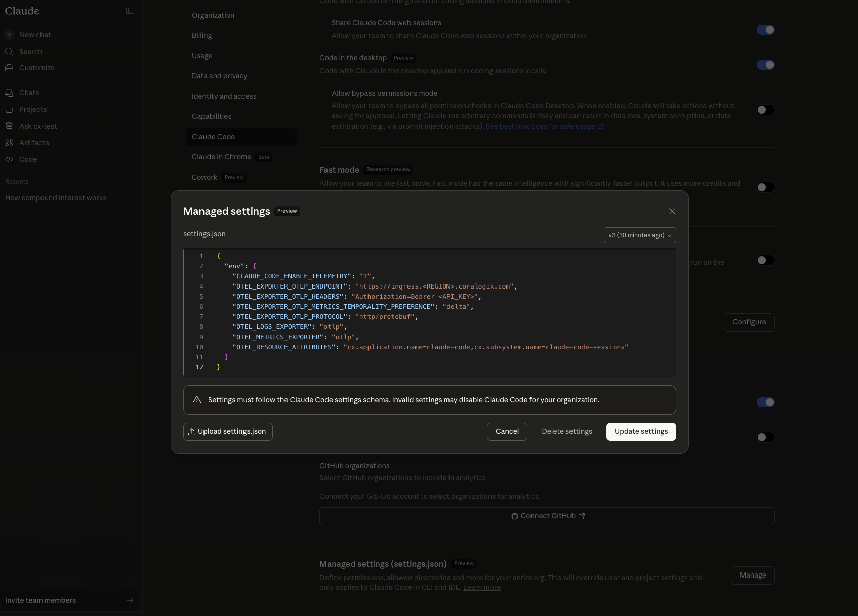Select Billing in settings menu

(x=201, y=35)
